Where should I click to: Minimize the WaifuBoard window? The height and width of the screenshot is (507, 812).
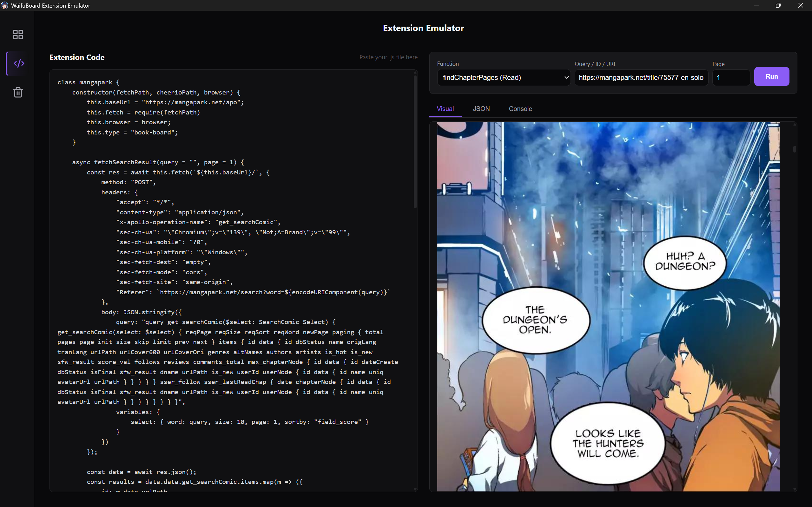point(756,5)
